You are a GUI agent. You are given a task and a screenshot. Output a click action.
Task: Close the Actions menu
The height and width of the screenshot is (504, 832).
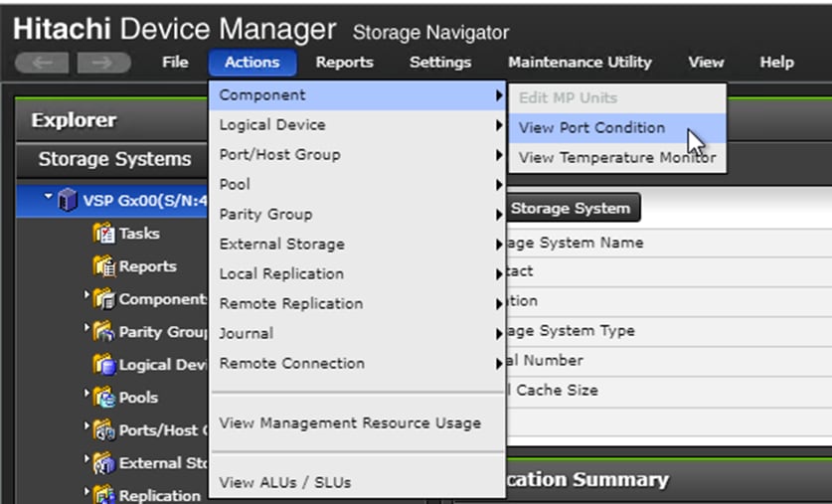click(252, 63)
